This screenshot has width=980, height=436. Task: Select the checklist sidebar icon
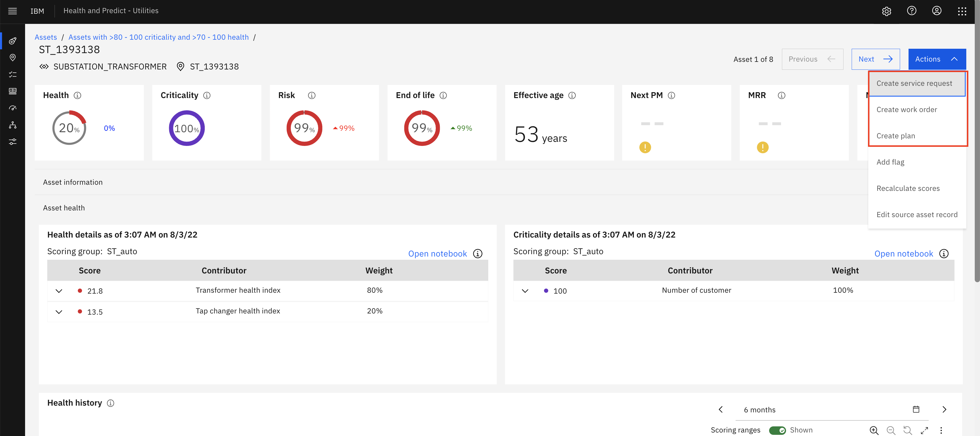pos(13,74)
